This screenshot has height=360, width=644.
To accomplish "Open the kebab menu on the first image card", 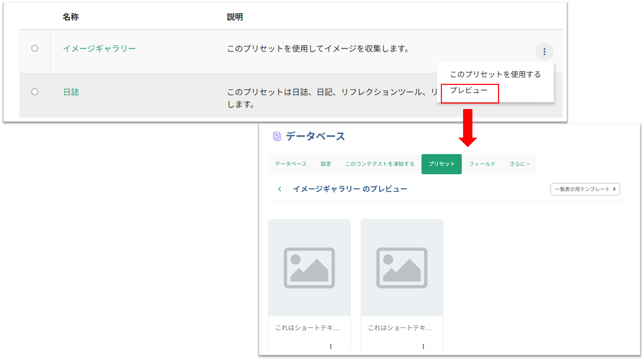I will [x=331, y=346].
